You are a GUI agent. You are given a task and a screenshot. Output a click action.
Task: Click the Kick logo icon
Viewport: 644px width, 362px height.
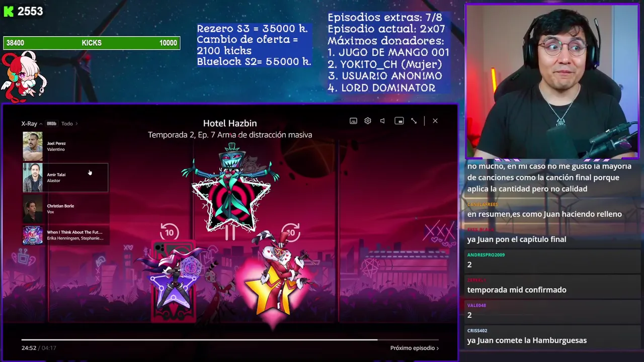coord(9,12)
